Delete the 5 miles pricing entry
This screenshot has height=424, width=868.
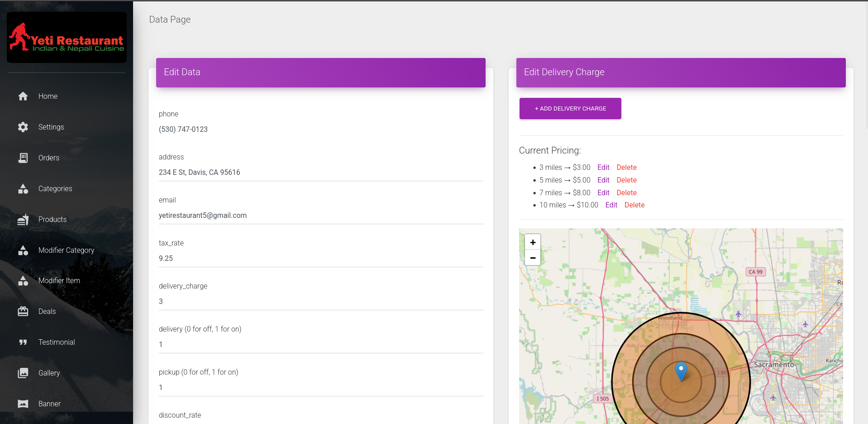[626, 180]
